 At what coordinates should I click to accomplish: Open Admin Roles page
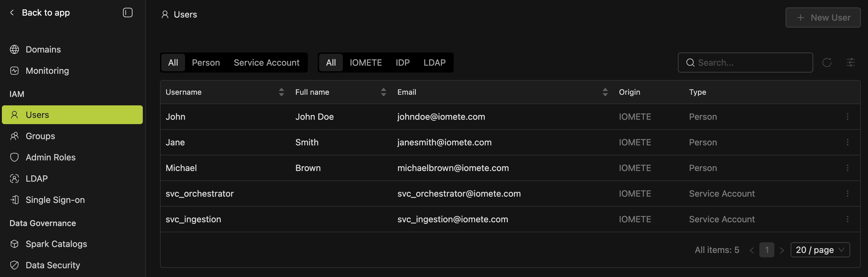[x=50, y=157]
